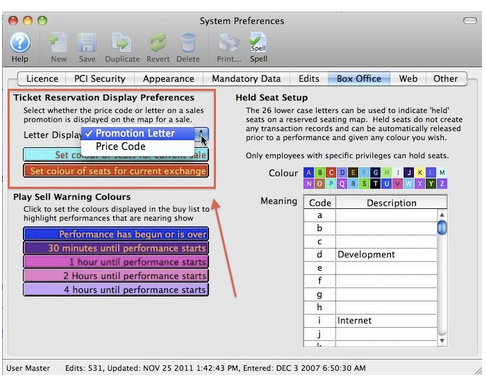486x376 pixels.
Task: Switch to the Web tab
Action: point(408,79)
